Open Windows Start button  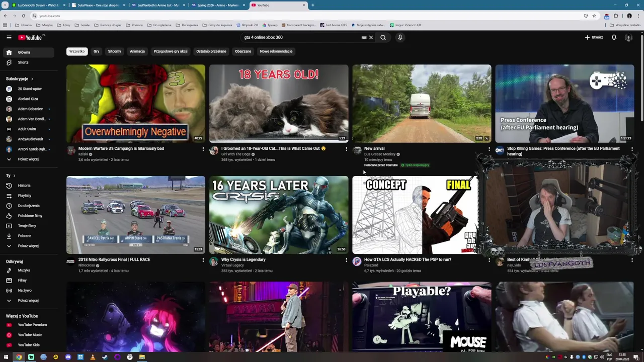(x=6, y=357)
